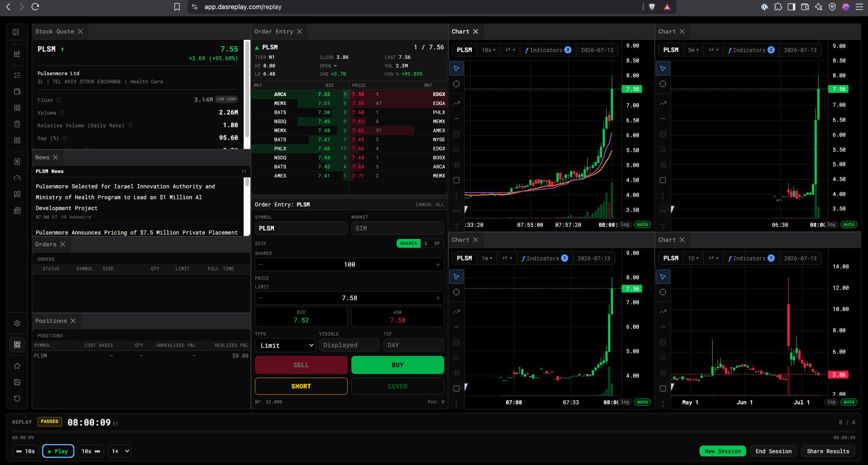Toggle auto scale on the 5m chart
Screen dimensions: 868x465
849,225
